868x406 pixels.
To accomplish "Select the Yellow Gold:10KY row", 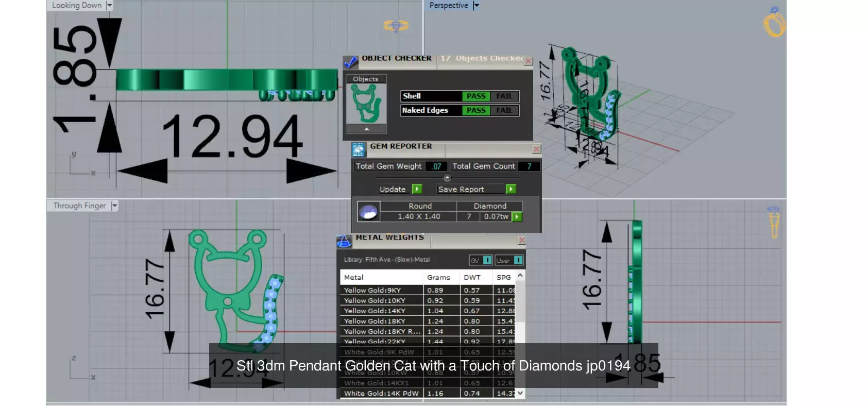I will tap(428, 300).
